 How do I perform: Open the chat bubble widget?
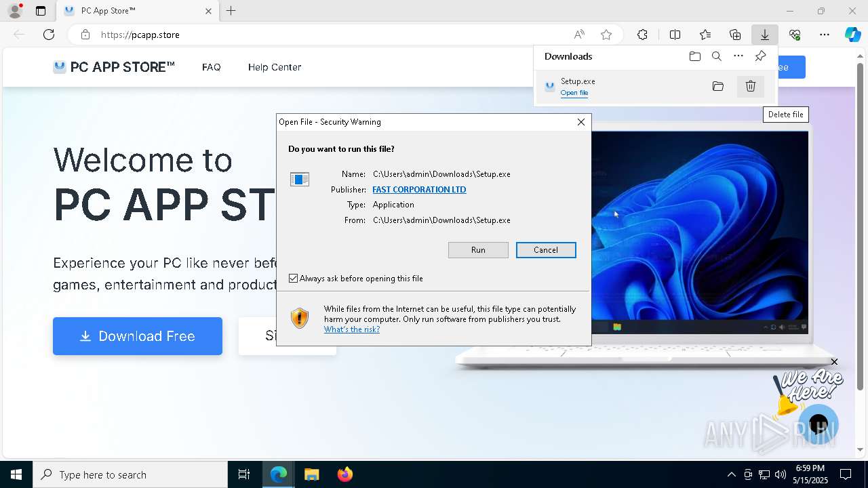[x=818, y=425]
